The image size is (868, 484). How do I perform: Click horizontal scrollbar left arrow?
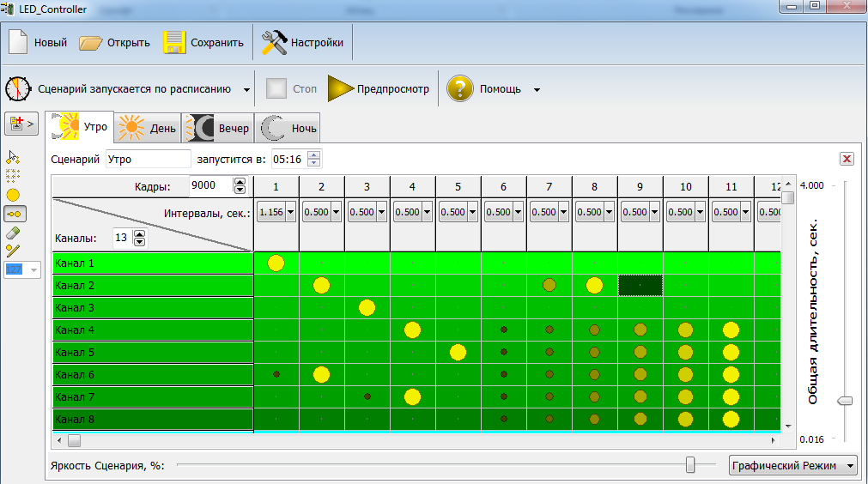coord(59,441)
